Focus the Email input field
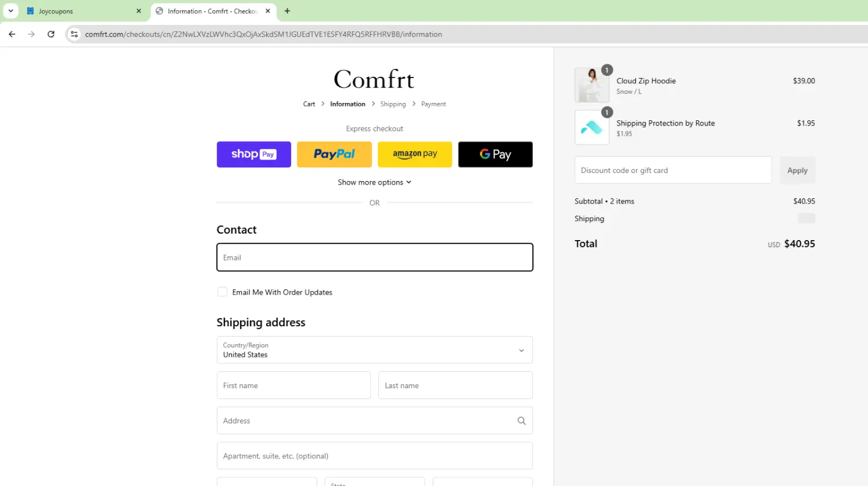 374,257
